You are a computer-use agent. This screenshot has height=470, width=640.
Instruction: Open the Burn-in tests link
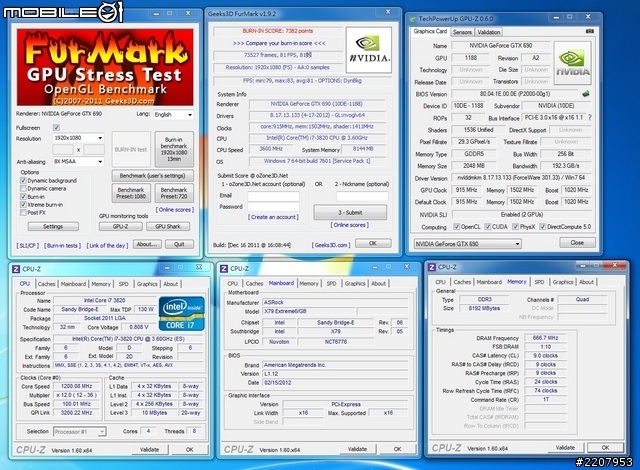tap(62, 246)
